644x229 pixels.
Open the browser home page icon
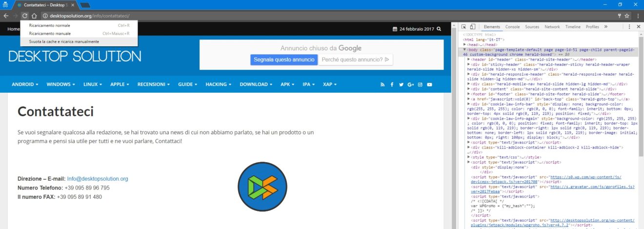pos(34,16)
